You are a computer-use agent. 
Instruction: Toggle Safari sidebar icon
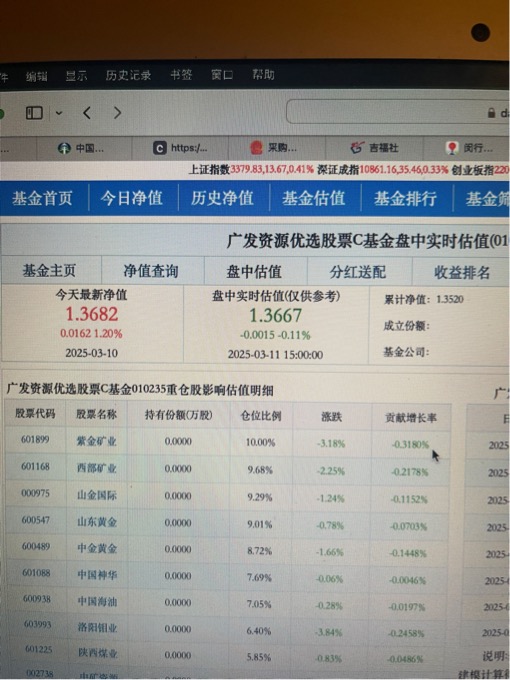(x=34, y=113)
